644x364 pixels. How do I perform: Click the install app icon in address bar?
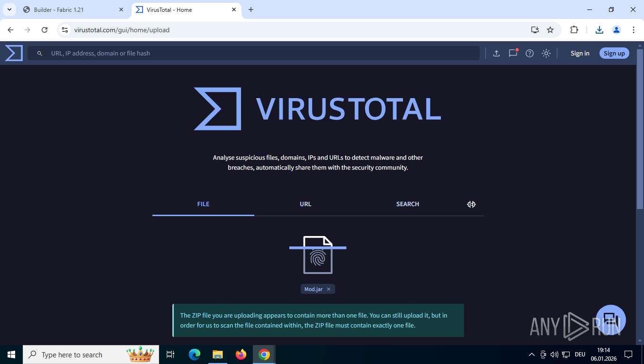click(535, 30)
